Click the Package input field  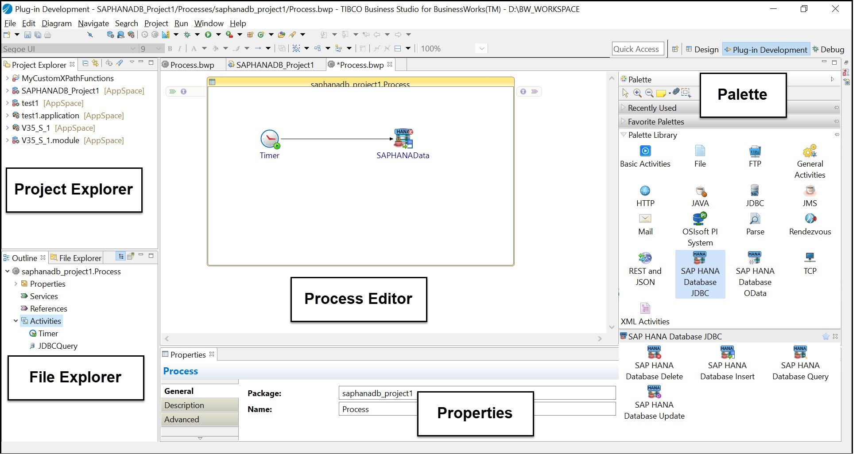477,393
